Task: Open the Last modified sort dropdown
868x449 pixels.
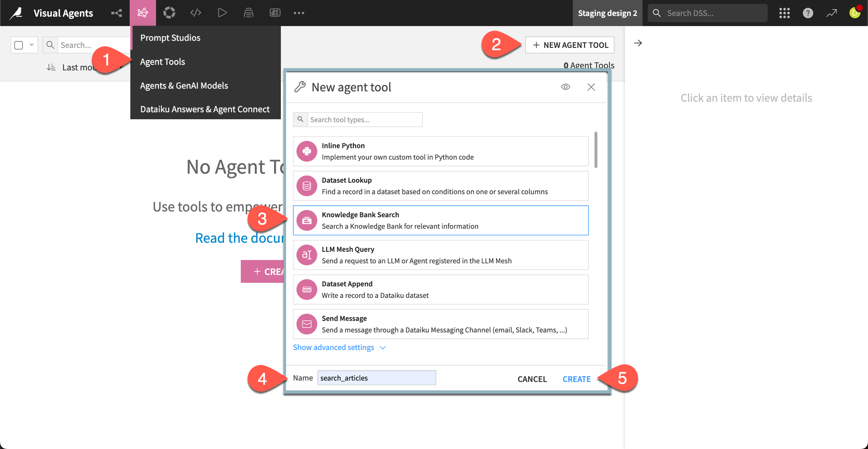Action: [x=79, y=67]
